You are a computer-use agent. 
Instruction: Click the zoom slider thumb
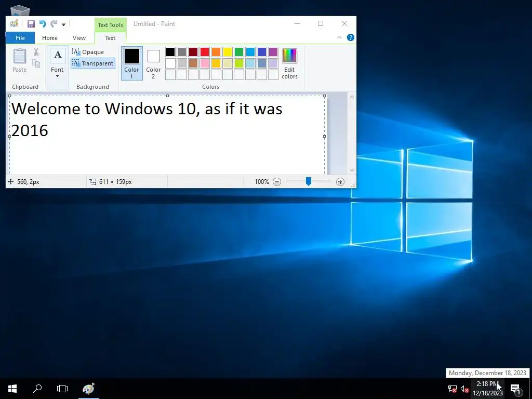(x=309, y=181)
